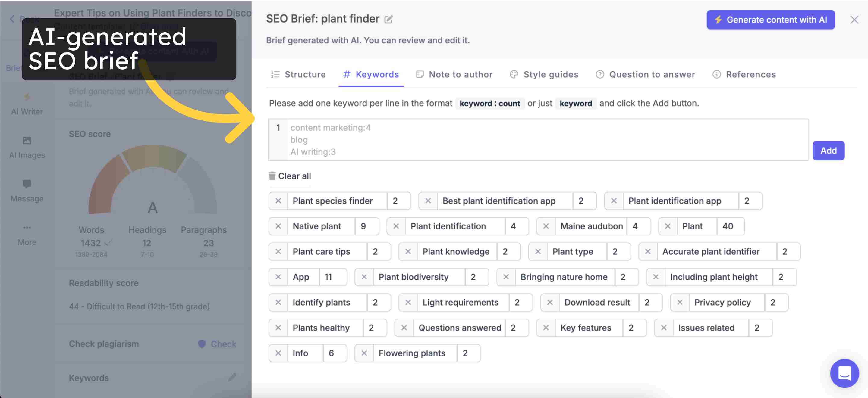The width and height of the screenshot is (868, 398).
Task: Remove the Maine audubon keyword
Action: pos(546,226)
